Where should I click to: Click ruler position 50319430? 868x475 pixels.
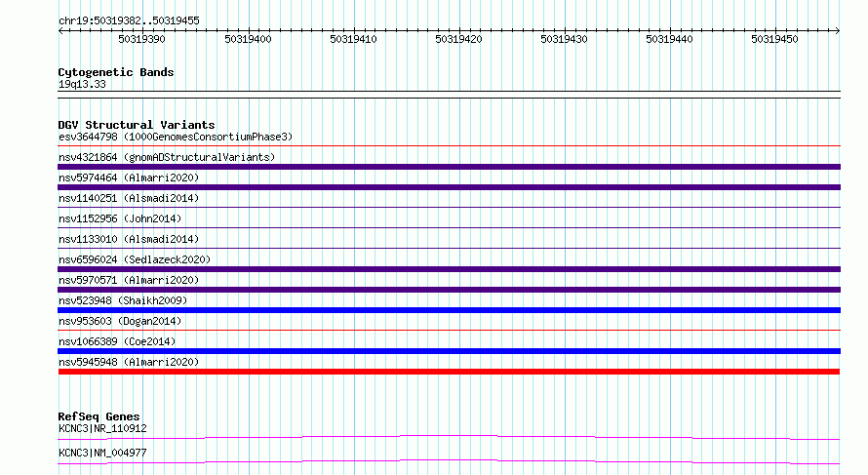[x=564, y=39]
